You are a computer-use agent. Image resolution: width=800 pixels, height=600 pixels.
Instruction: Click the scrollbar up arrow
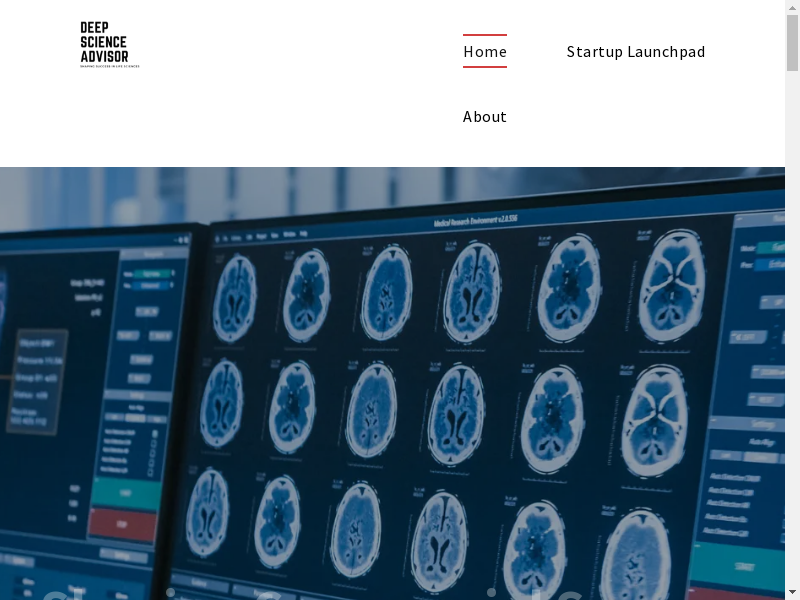(792, 8)
